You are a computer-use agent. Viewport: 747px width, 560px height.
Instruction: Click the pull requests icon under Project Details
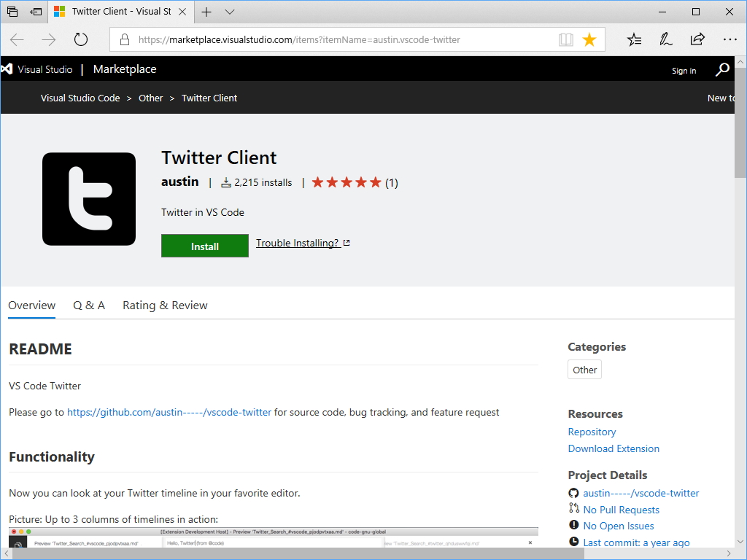pos(573,510)
